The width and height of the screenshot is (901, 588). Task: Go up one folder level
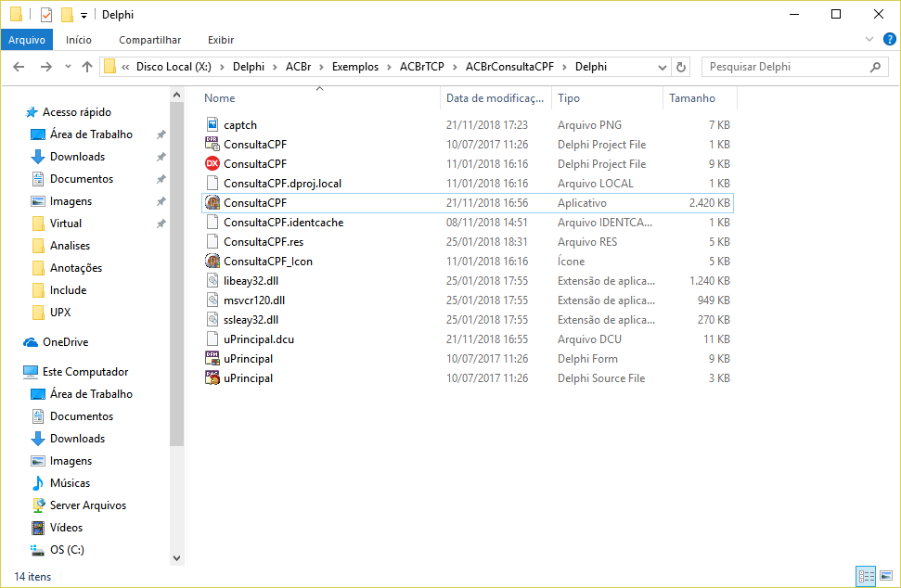click(x=87, y=67)
